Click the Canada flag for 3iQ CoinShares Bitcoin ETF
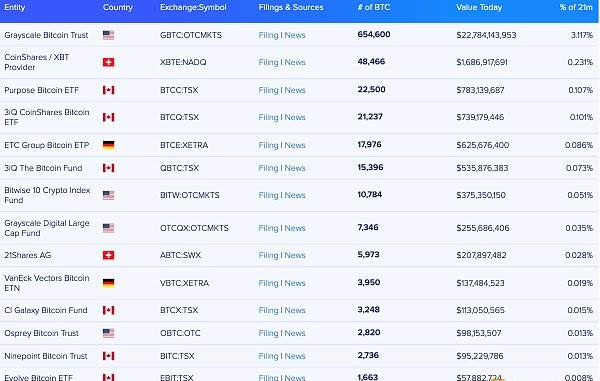The width and height of the screenshot is (600, 381). coord(108,117)
